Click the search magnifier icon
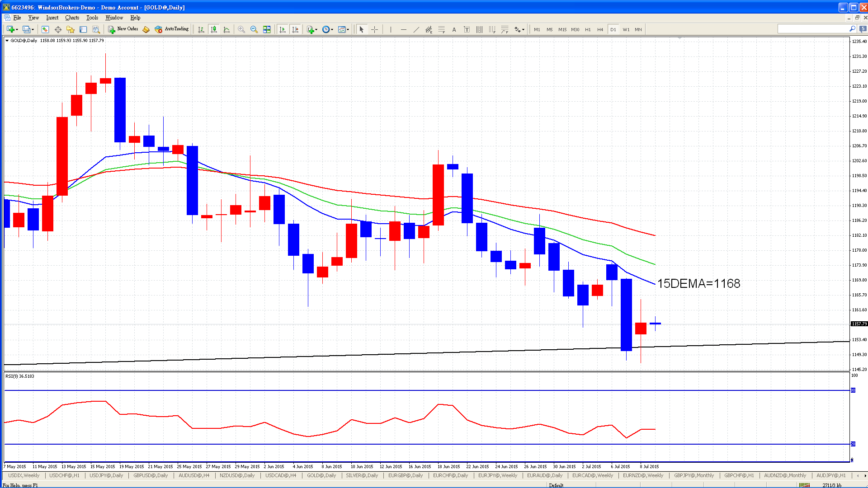The height and width of the screenshot is (488, 868). click(x=852, y=29)
